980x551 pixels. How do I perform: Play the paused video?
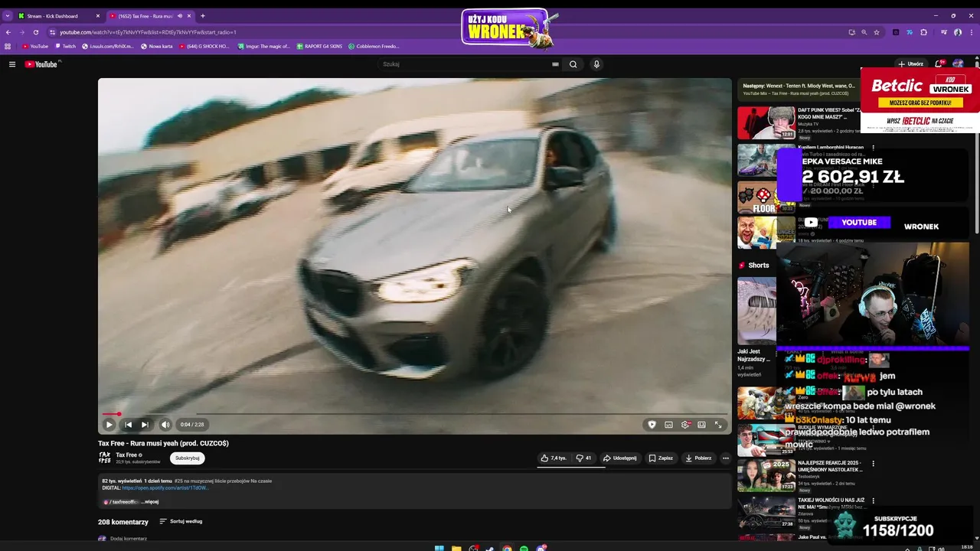coord(109,425)
